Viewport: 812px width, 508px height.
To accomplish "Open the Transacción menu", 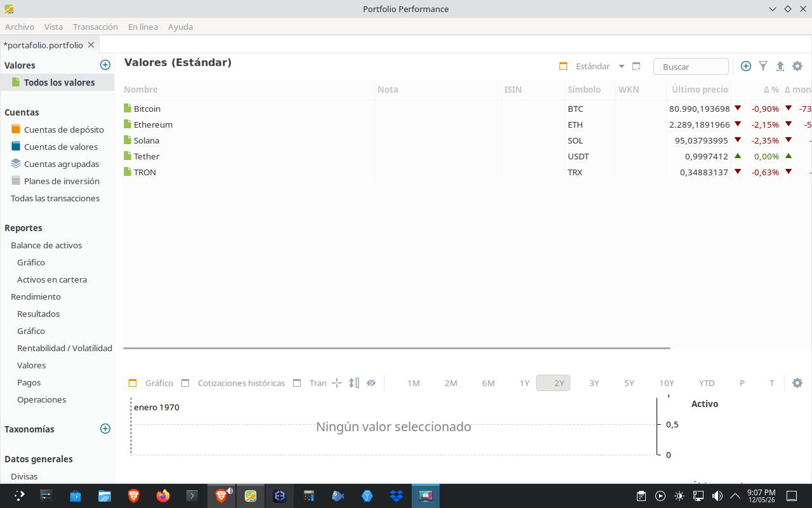I will point(95,27).
